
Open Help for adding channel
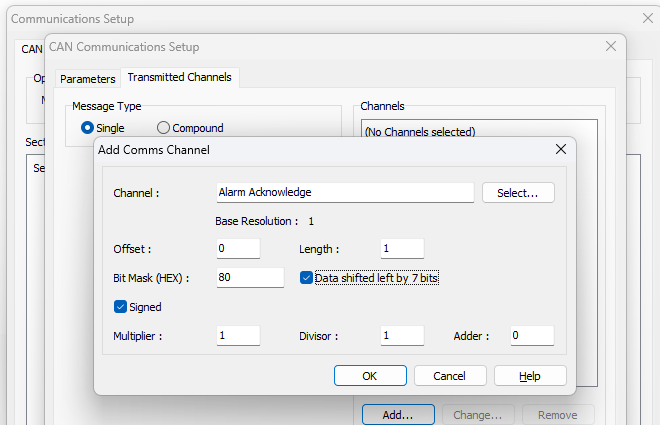coord(530,376)
